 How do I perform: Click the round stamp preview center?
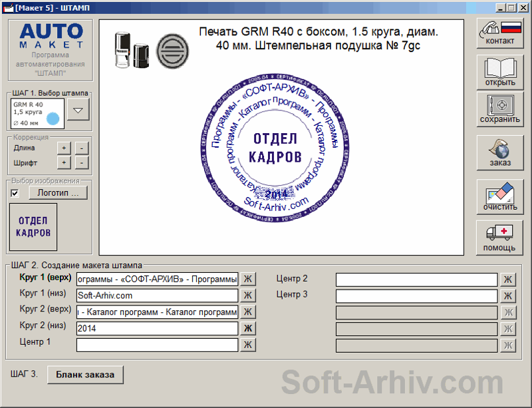[x=275, y=148]
